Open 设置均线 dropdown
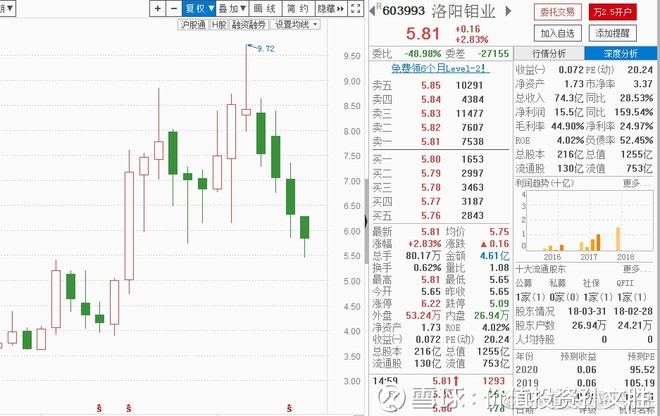Image resolution: width=660 pixels, height=416 pixels. pyautogui.click(x=295, y=25)
